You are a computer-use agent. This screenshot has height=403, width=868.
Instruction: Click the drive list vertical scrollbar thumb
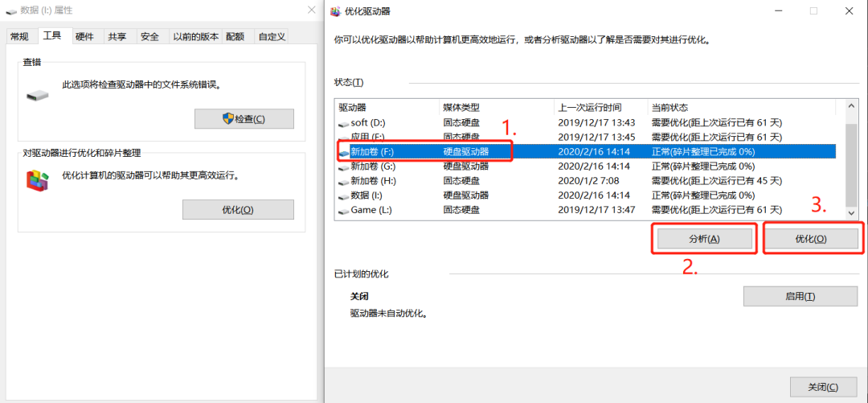pos(851,165)
